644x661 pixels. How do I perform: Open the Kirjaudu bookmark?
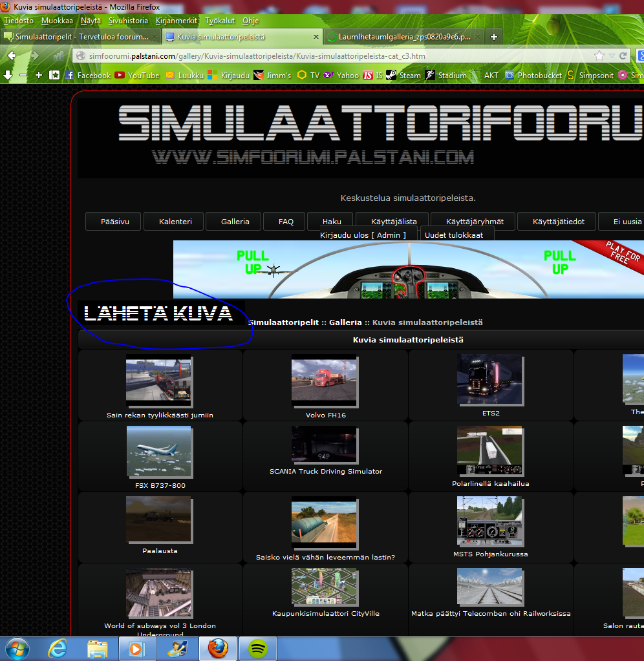[x=229, y=75]
